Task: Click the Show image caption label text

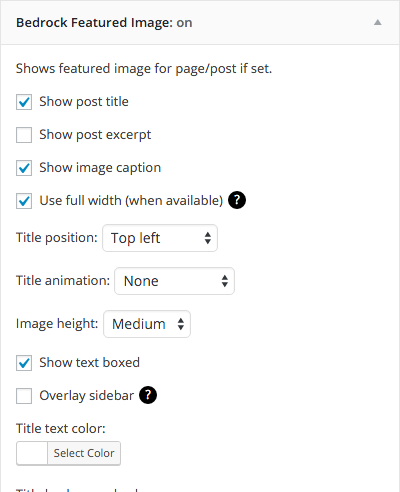Action: 100,168
